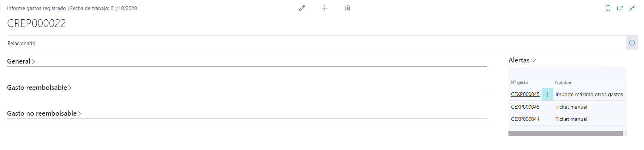Image resolution: width=644 pixels, height=150 pixels.
Task: Open three-dot menu for CEXP000045 row
Action: coord(547,95)
